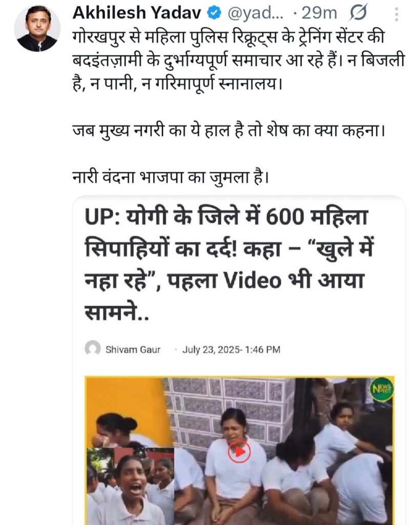Play the video with red play button
The width and height of the screenshot is (420, 525).
[239, 451]
